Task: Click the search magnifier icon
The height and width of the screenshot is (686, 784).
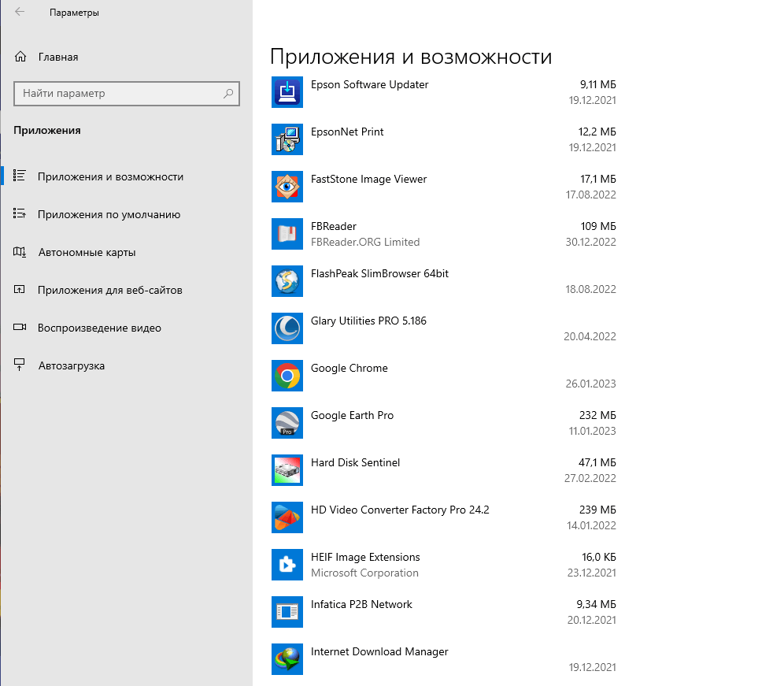Action: coord(228,93)
